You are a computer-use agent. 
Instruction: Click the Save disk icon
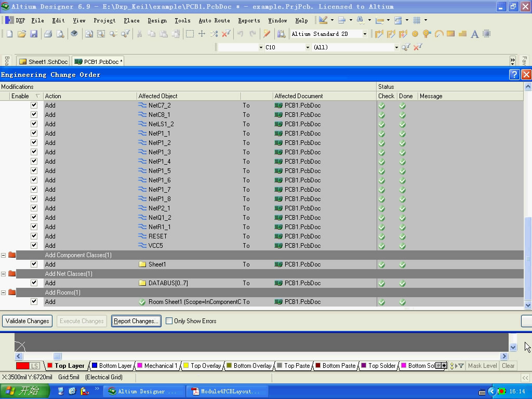[34, 34]
